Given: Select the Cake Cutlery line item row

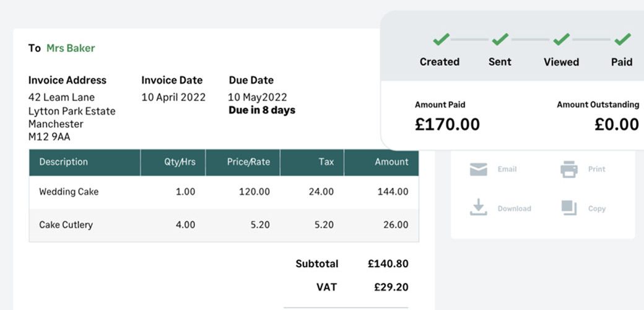Looking at the screenshot, I should pyautogui.click(x=224, y=225).
